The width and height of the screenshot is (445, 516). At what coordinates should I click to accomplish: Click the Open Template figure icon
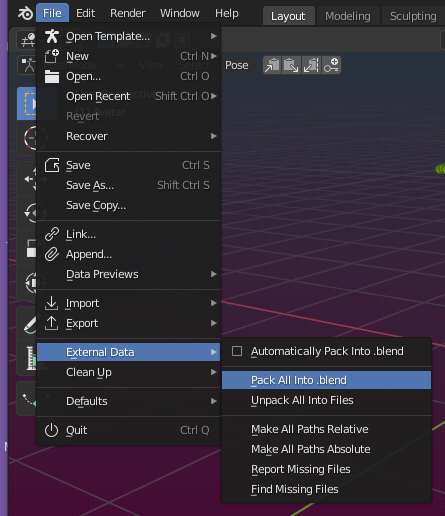tap(52, 36)
